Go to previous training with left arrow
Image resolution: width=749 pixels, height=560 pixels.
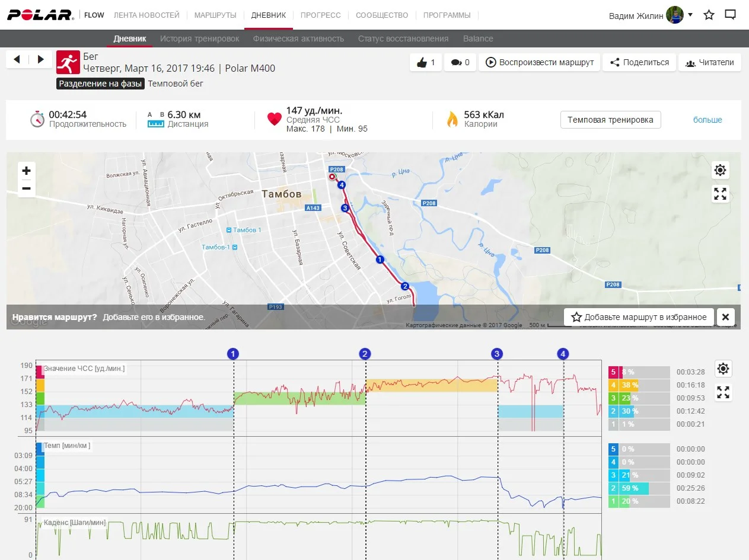(x=17, y=59)
